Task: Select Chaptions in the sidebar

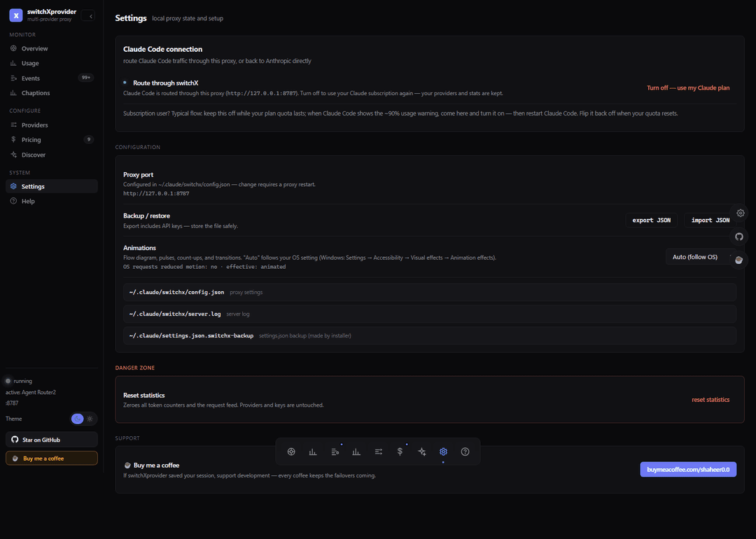Action: (52, 93)
